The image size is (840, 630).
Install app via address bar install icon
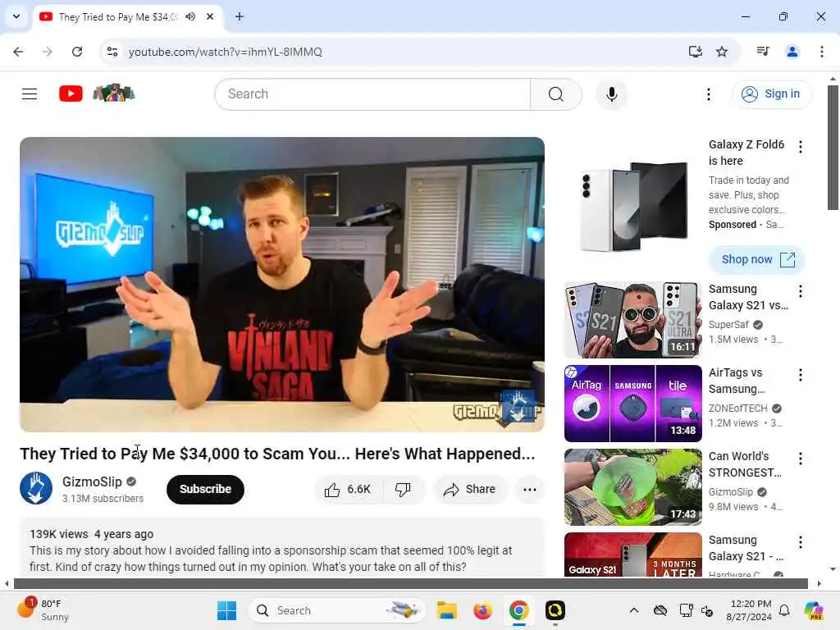(695, 52)
